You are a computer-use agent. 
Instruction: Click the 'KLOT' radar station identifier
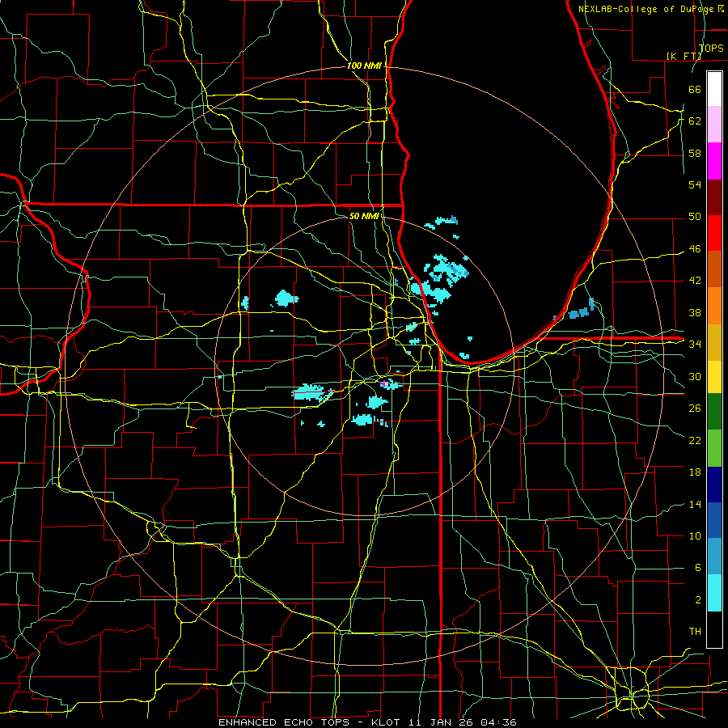(387, 722)
